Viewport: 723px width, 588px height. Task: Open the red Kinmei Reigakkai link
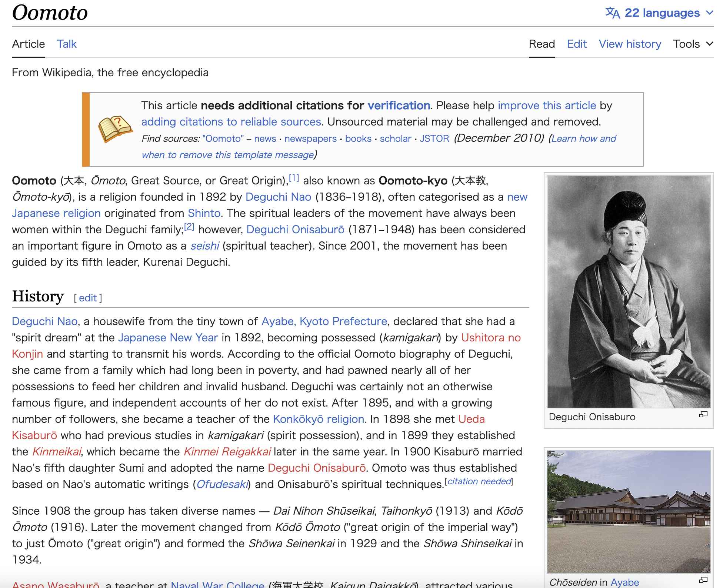(227, 452)
